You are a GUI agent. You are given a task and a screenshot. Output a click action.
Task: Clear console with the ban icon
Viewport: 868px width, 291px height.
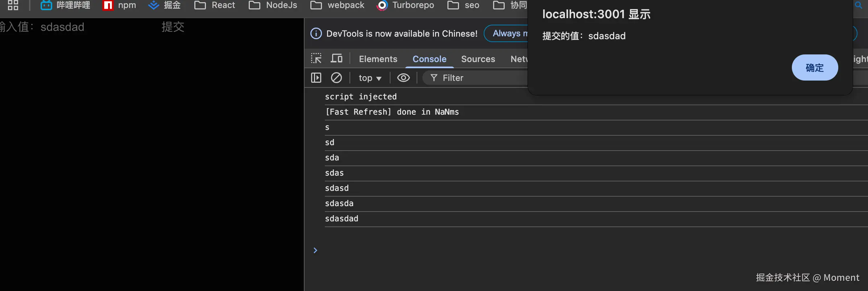click(336, 78)
